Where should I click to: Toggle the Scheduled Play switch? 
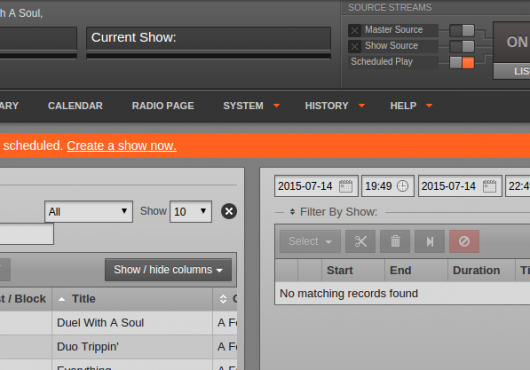(462, 62)
